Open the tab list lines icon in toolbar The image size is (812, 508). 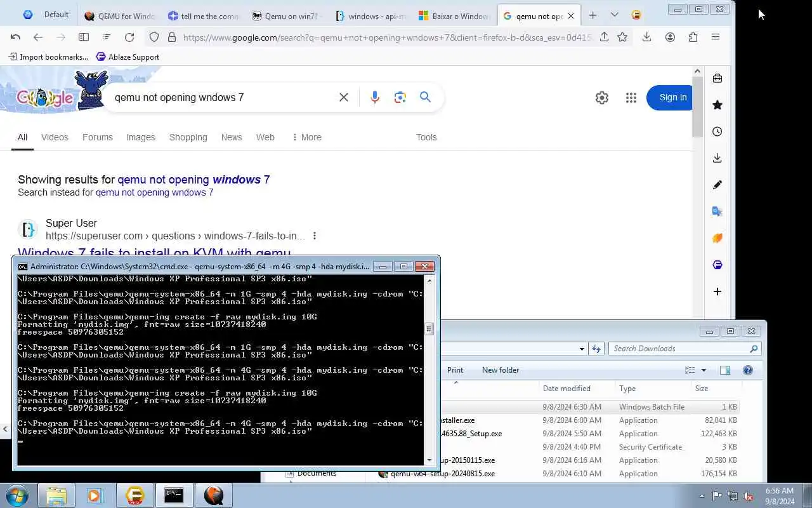[x=106, y=37]
